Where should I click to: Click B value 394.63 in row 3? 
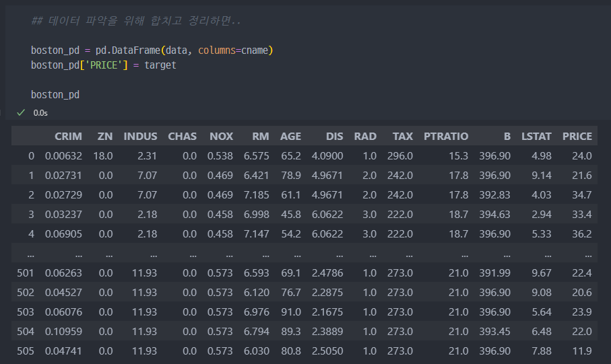click(x=494, y=214)
